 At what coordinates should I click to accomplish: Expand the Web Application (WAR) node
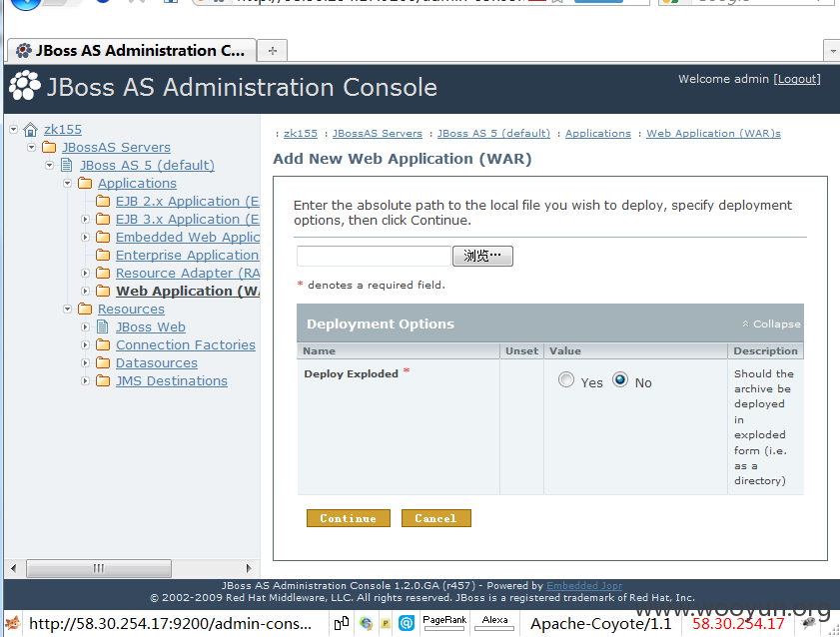pos(85,291)
